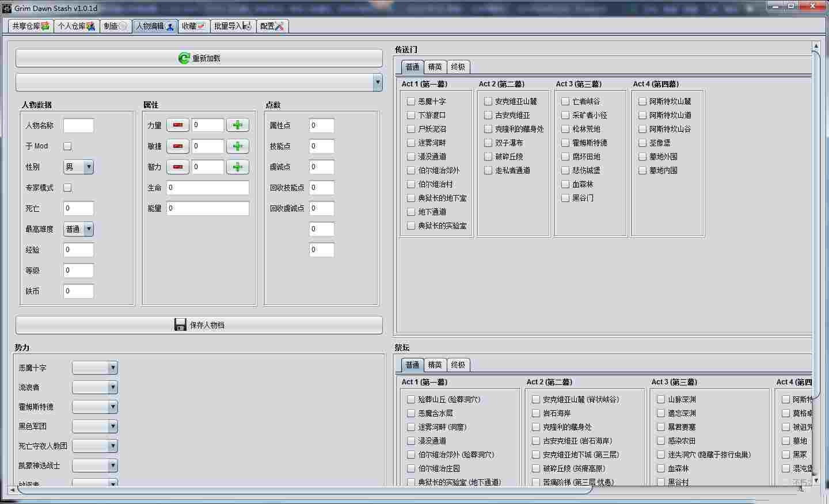Select the 人物编辑 tab

[x=155, y=26]
